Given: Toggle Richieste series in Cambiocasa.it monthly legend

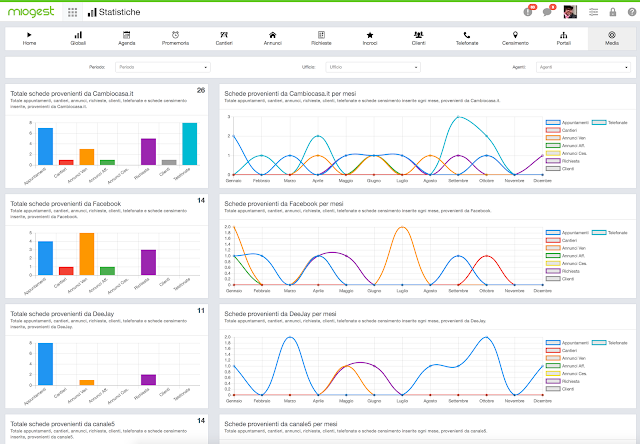Looking at the screenshot, I should (x=562, y=161).
